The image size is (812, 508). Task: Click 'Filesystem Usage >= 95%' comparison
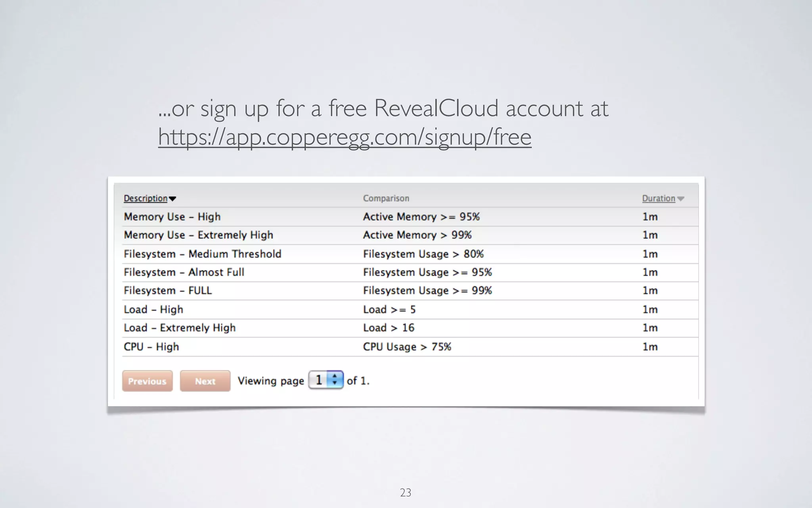coord(427,272)
